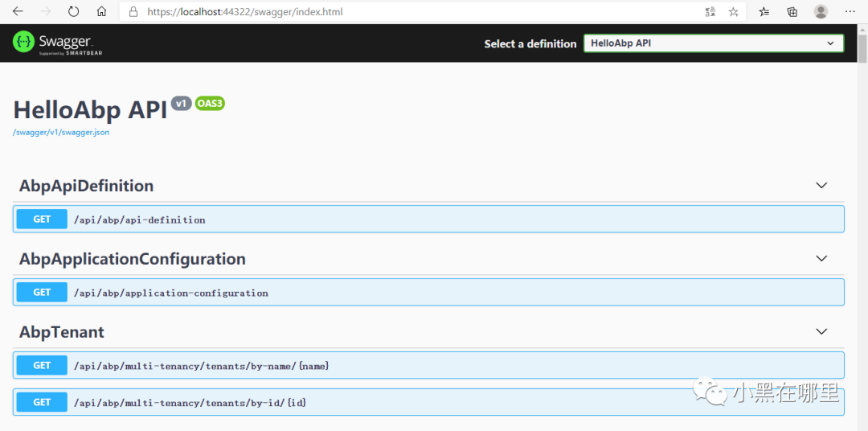Open the browser home page icon

pyautogui.click(x=101, y=11)
